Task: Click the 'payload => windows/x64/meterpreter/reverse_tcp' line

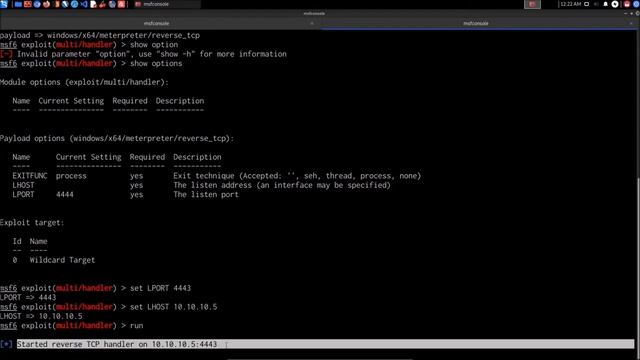Action: 100,35
